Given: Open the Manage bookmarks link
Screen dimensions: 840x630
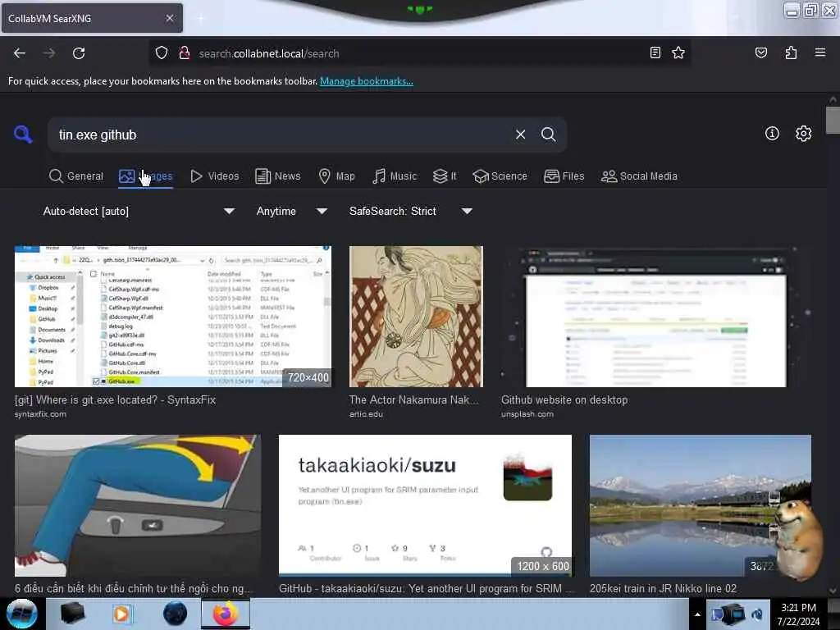Looking at the screenshot, I should click(x=367, y=81).
